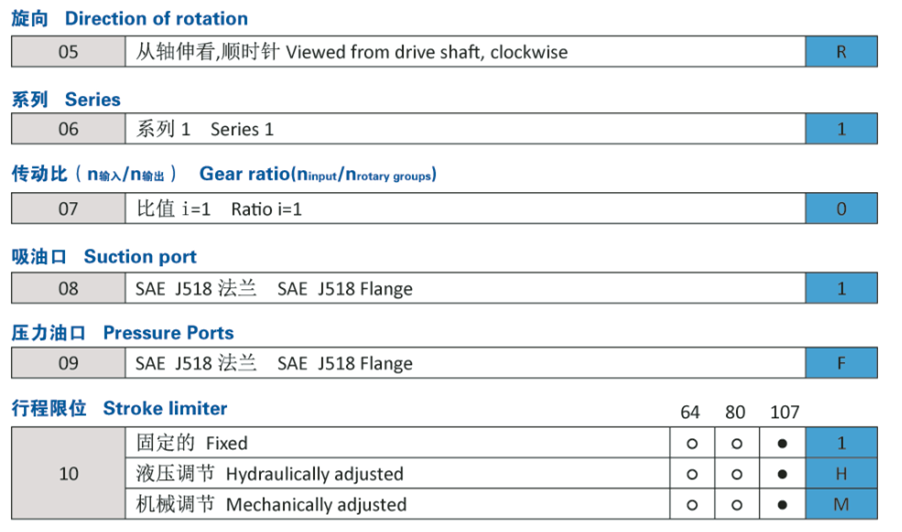Screen dimensions: 902x532
Task: Click the blue R code cell
Action: (x=841, y=52)
